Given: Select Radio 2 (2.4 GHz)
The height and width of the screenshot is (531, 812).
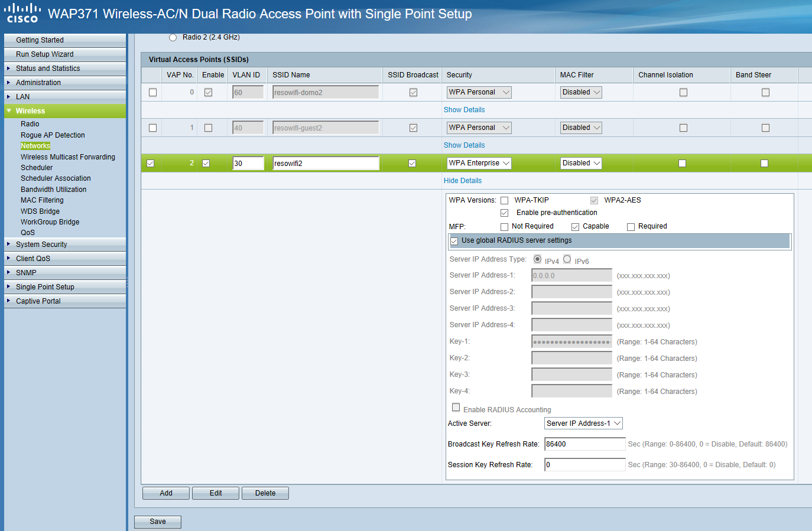Looking at the screenshot, I should (x=173, y=37).
